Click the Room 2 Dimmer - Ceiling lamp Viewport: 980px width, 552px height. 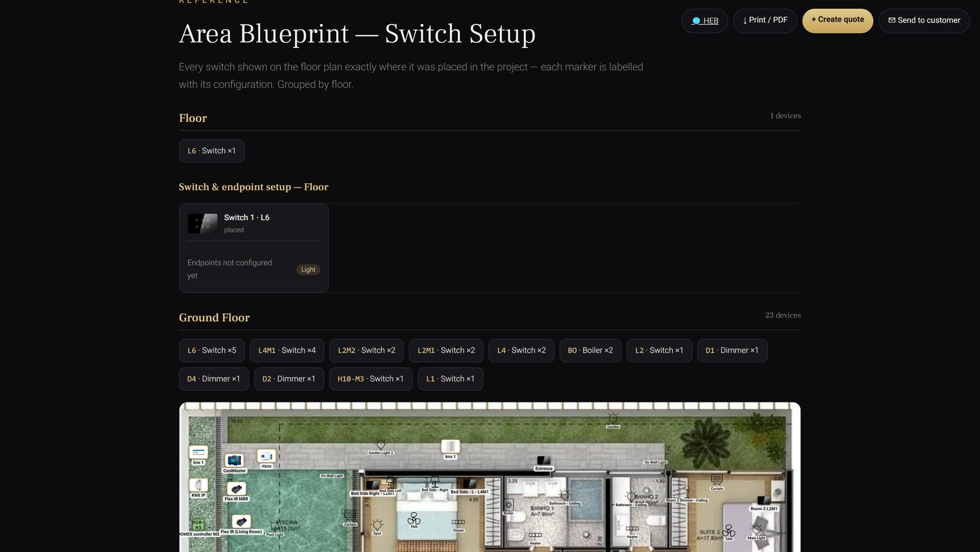(687, 490)
